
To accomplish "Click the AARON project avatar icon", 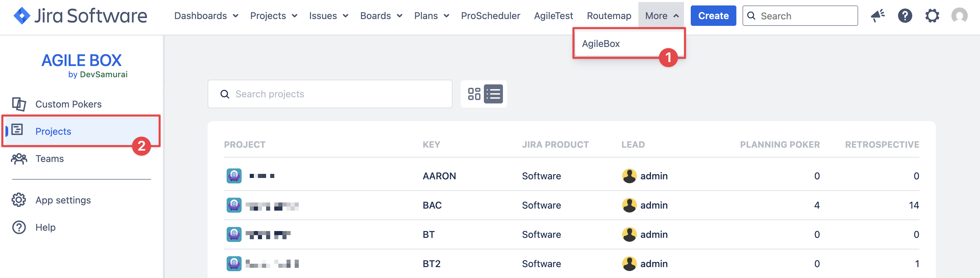I will click(x=234, y=176).
